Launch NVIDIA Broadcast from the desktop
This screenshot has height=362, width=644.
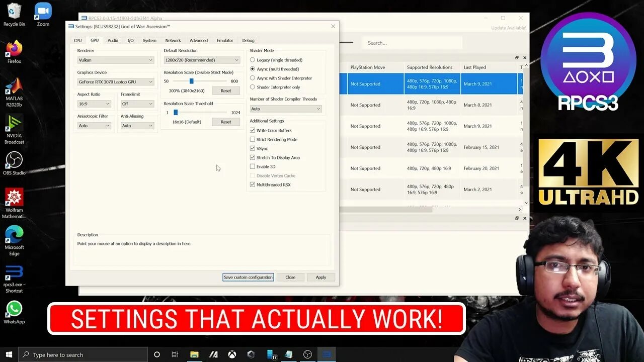click(14, 130)
